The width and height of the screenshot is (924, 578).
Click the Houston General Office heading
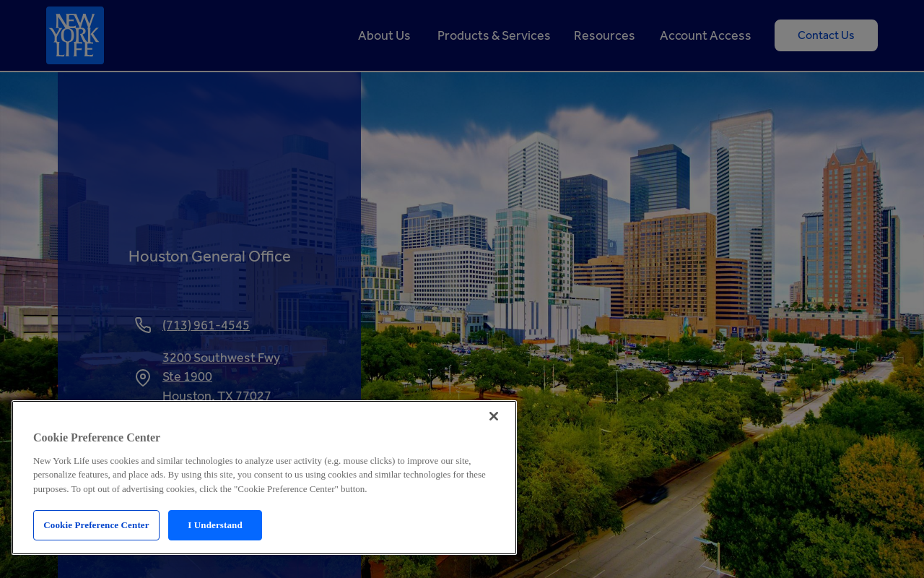tap(209, 256)
